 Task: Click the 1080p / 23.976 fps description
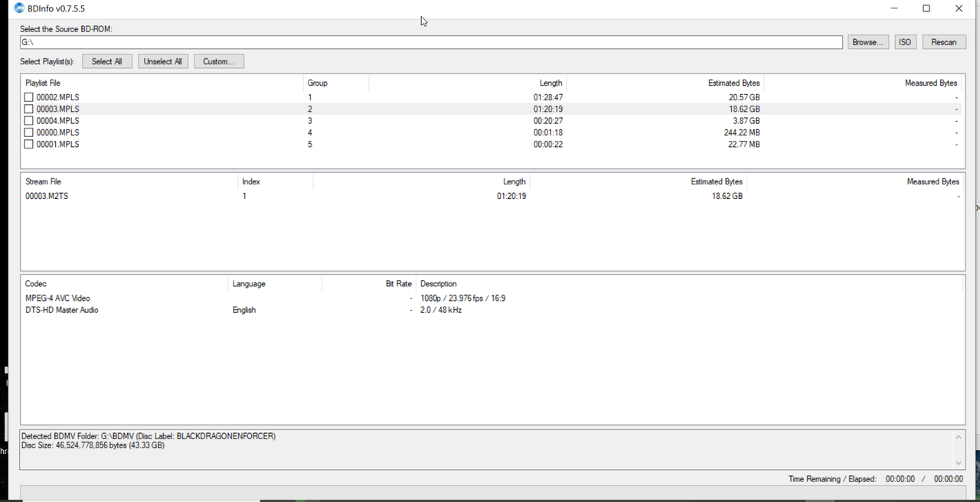click(x=462, y=298)
